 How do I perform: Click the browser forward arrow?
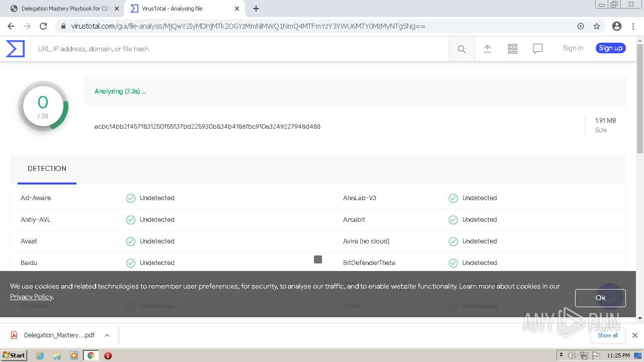(27, 26)
